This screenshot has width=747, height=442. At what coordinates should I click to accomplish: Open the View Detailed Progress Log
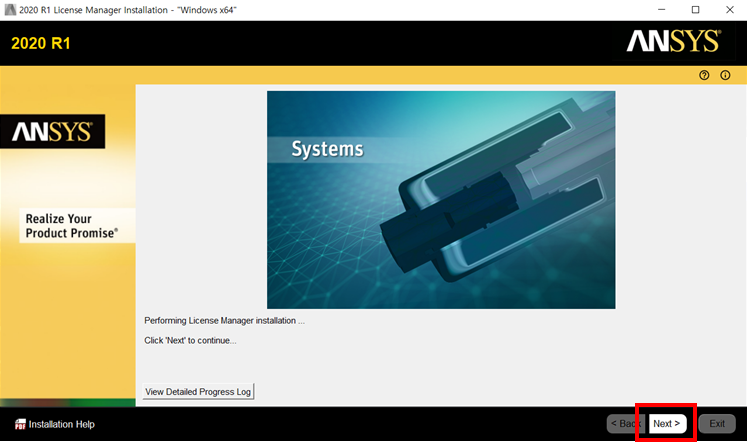(x=198, y=392)
